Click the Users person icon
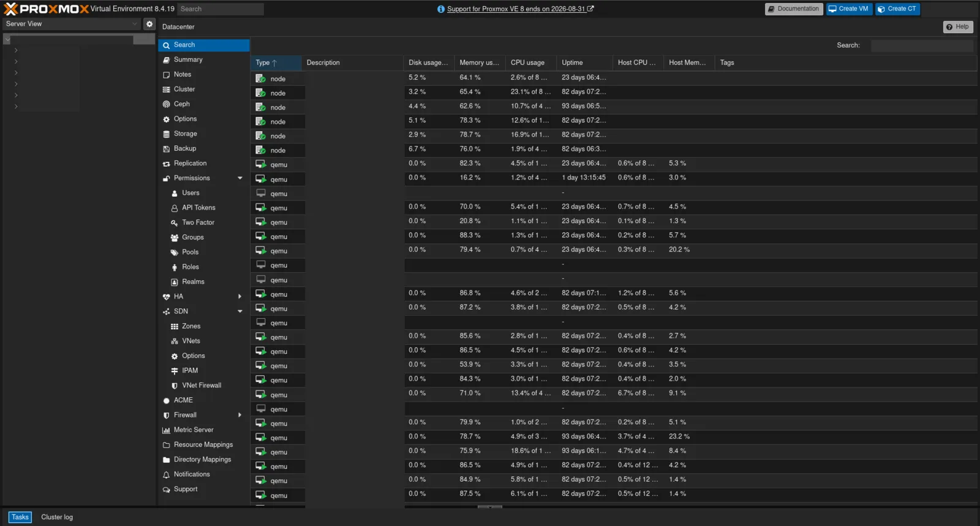980x526 pixels. (175, 193)
